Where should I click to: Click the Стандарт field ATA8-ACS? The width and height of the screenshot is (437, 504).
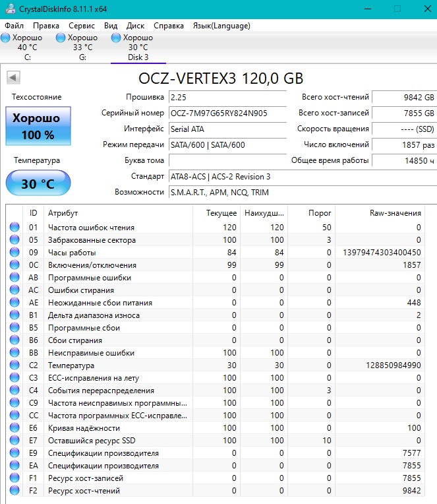pos(303,176)
